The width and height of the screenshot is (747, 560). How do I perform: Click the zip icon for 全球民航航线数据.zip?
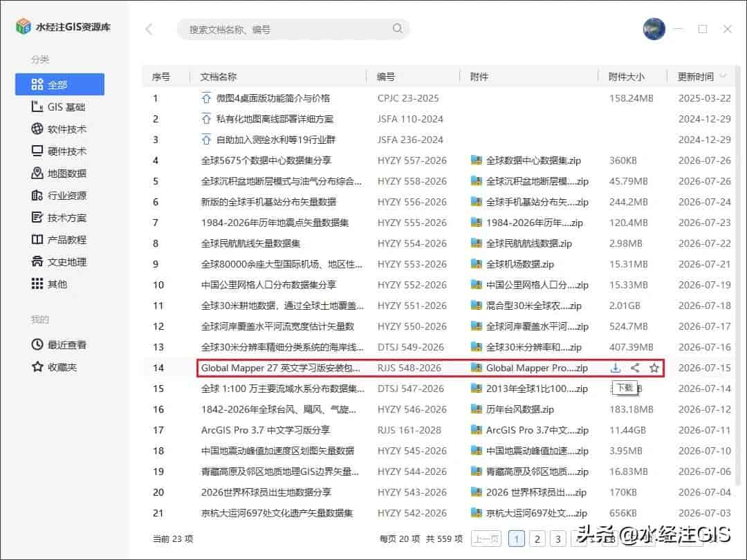click(476, 243)
